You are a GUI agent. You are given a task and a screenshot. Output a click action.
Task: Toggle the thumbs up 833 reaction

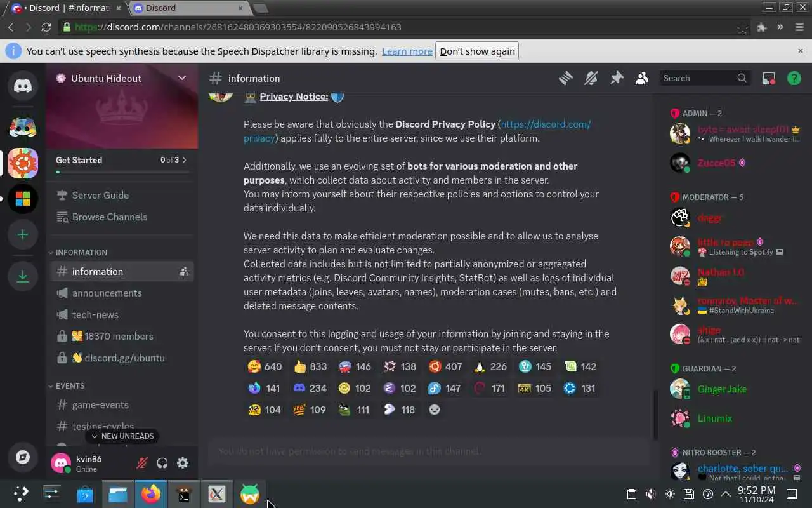[311, 366]
